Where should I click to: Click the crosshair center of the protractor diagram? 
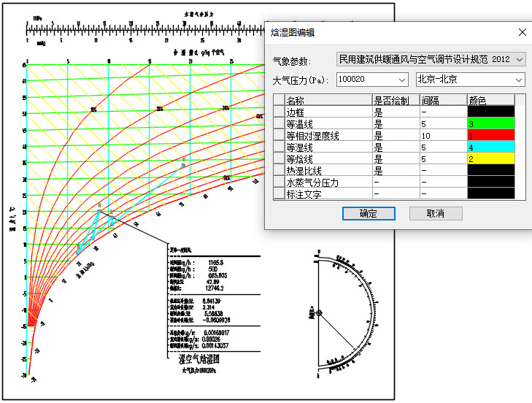click(319, 313)
